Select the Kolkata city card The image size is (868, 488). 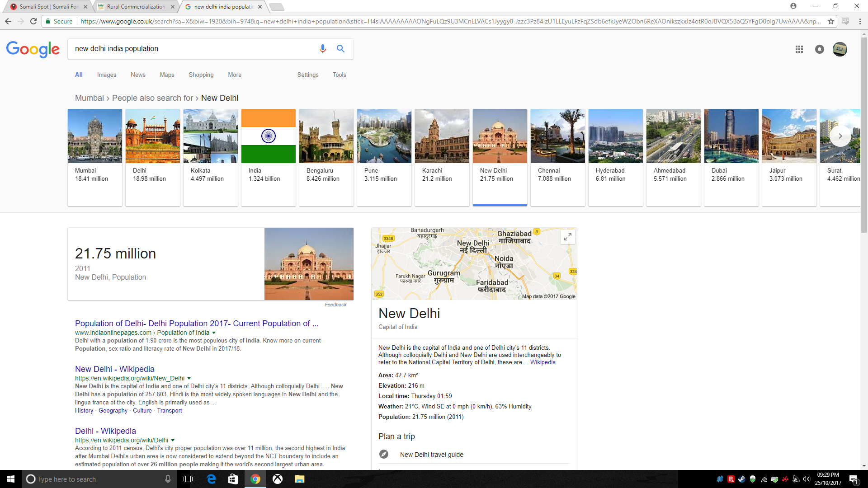point(211,157)
